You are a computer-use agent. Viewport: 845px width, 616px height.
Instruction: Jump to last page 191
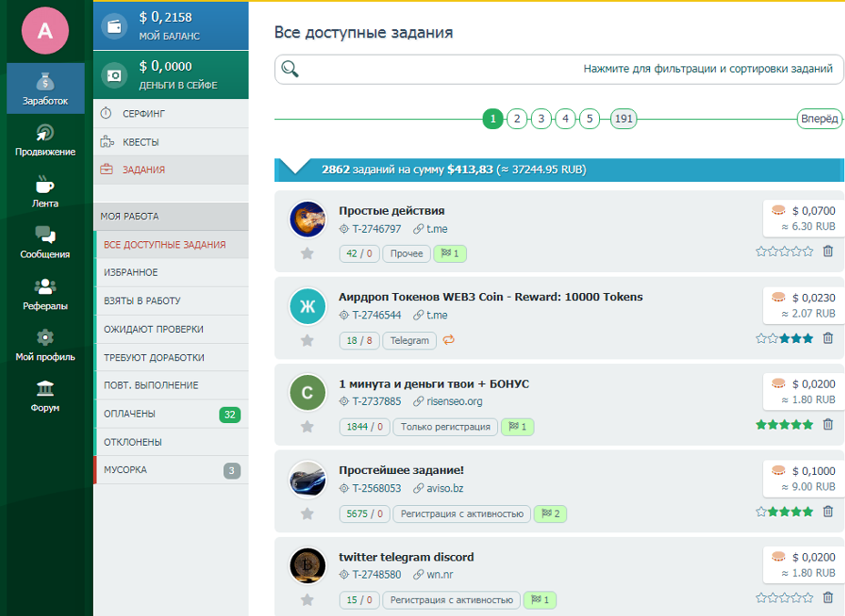pos(624,118)
